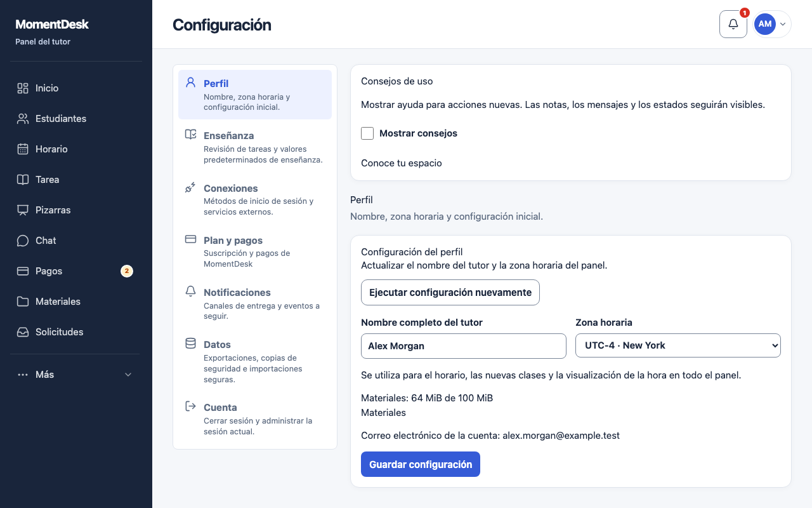Click the Enseñanza book icon

[190, 134]
